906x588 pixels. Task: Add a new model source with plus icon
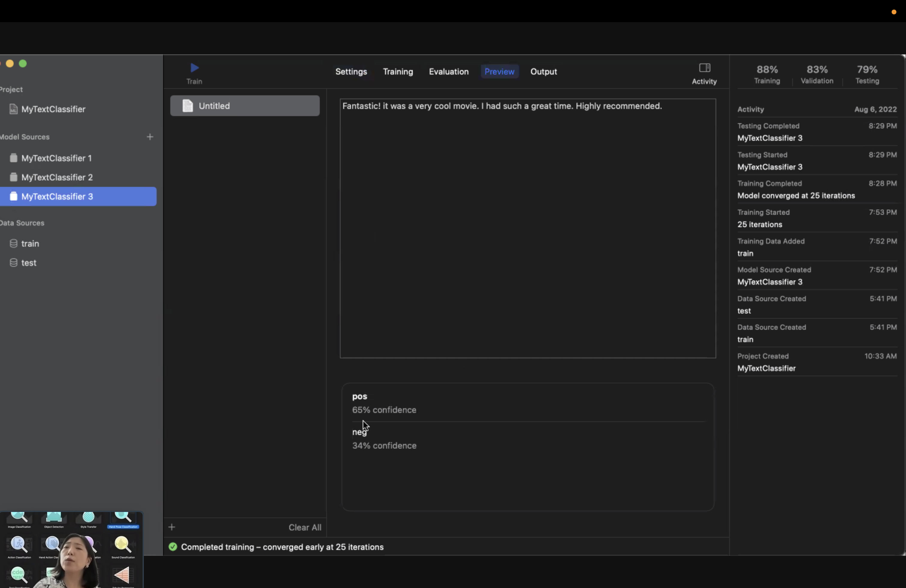[150, 137]
